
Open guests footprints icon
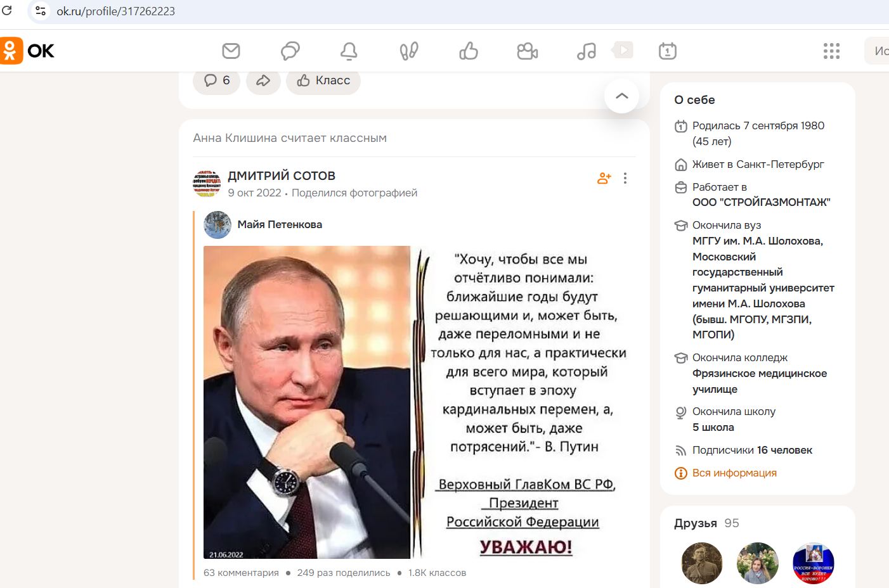[x=409, y=51]
